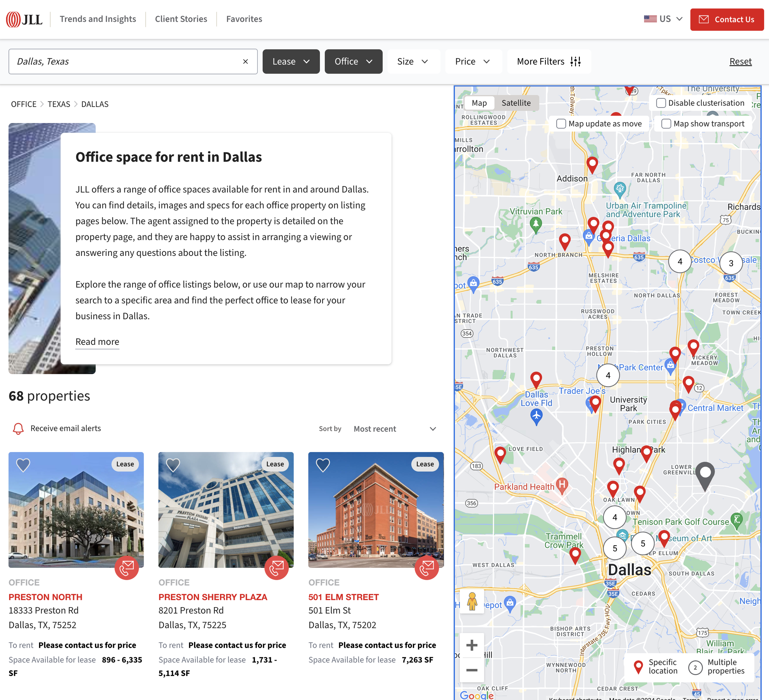
Task: Click contact icon on Preston Sherry Plaza
Action: click(x=277, y=568)
